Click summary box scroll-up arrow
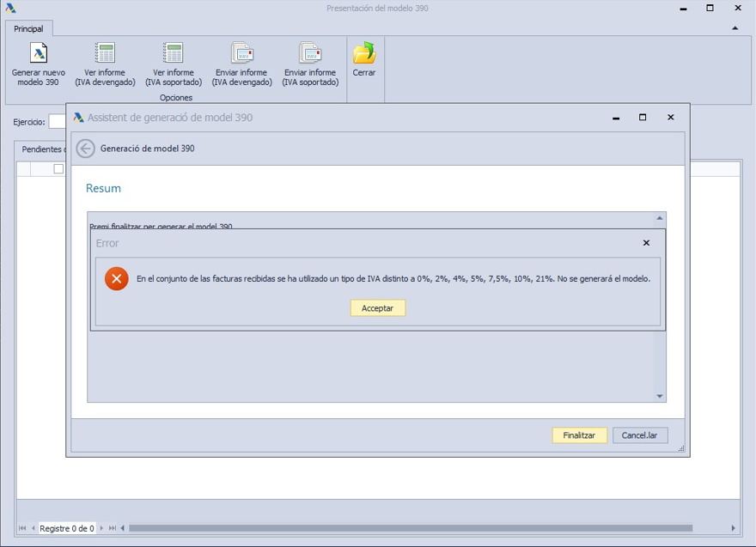The width and height of the screenshot is (756, 547). [660, 218]
